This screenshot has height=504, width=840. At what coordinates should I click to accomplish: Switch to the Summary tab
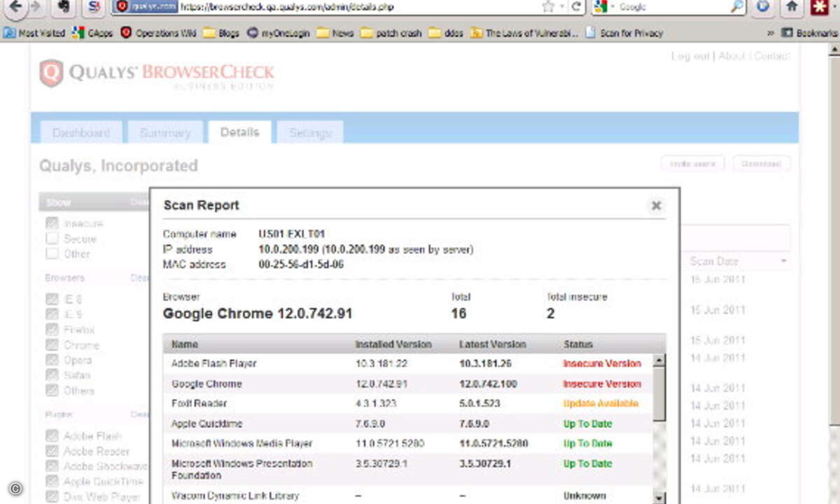pyautogui.click(x=165, y=132)
